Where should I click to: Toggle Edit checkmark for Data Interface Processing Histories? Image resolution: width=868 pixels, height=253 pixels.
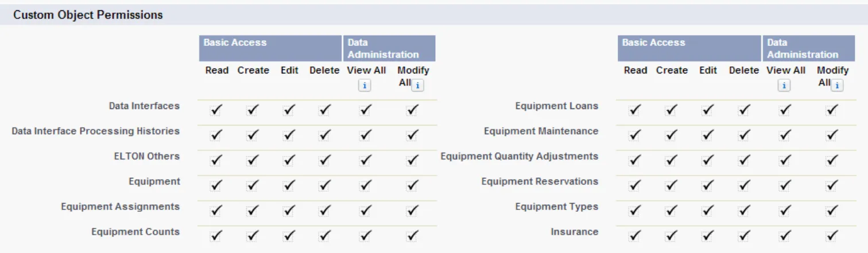coord(289,135)
